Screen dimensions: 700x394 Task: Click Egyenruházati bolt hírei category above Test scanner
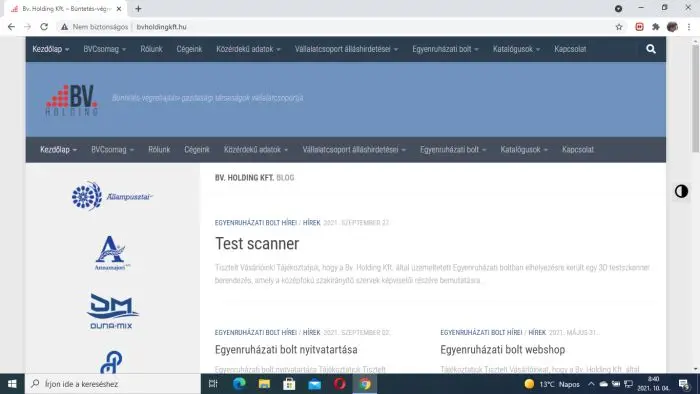[x=256, y=223]
